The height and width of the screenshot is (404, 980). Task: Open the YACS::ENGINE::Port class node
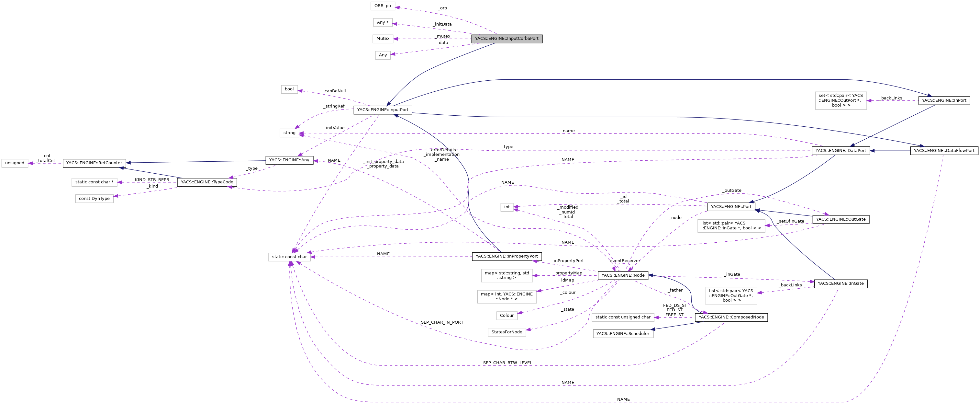click(730, 207)
